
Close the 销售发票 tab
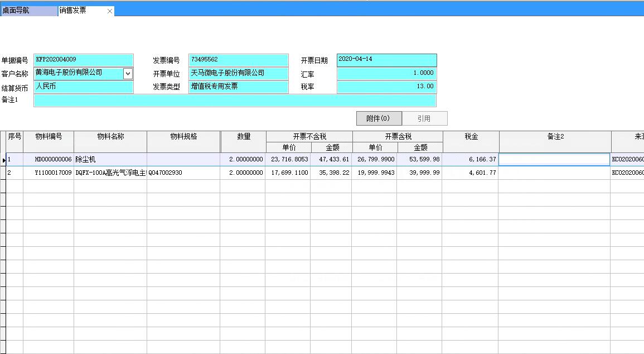[x=109, y=11]
